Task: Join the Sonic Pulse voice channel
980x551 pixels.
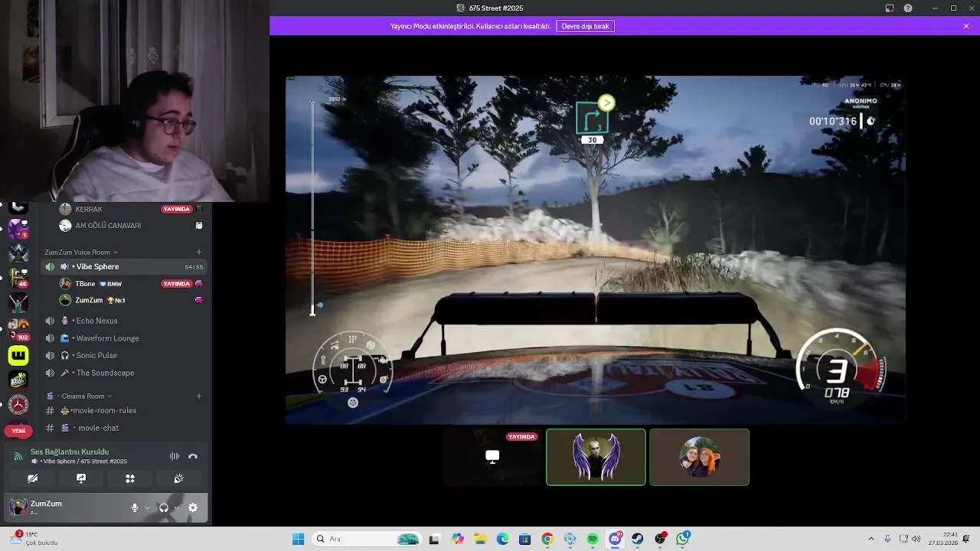Action: pos(124,355)
